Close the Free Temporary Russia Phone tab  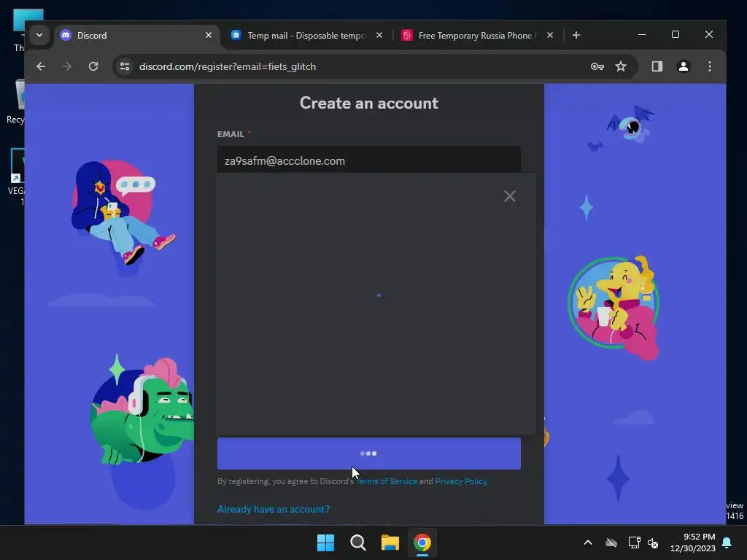(x=550, y=35)
